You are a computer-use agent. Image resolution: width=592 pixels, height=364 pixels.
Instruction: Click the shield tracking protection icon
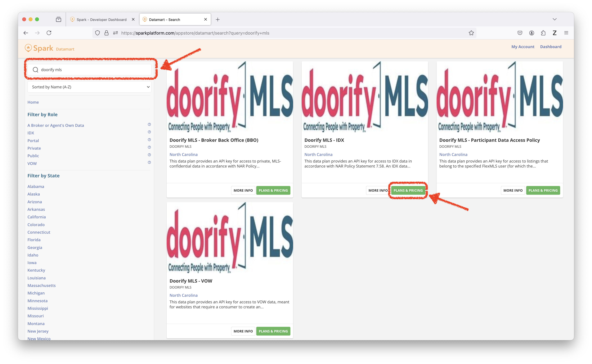(97, 33)
